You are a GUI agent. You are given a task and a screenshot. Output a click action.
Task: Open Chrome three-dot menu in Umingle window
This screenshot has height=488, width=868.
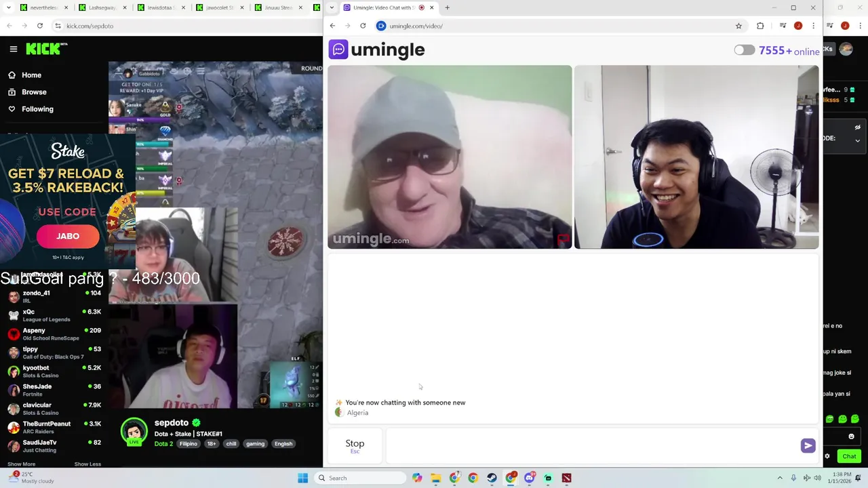[813, 26]
